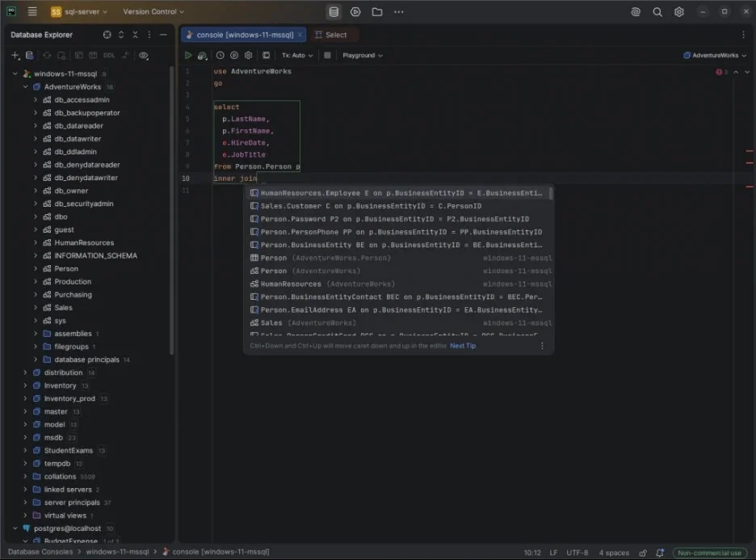756x560 pixels.
Task: Open the main hamburger menu
Action: tap(32, 11)
